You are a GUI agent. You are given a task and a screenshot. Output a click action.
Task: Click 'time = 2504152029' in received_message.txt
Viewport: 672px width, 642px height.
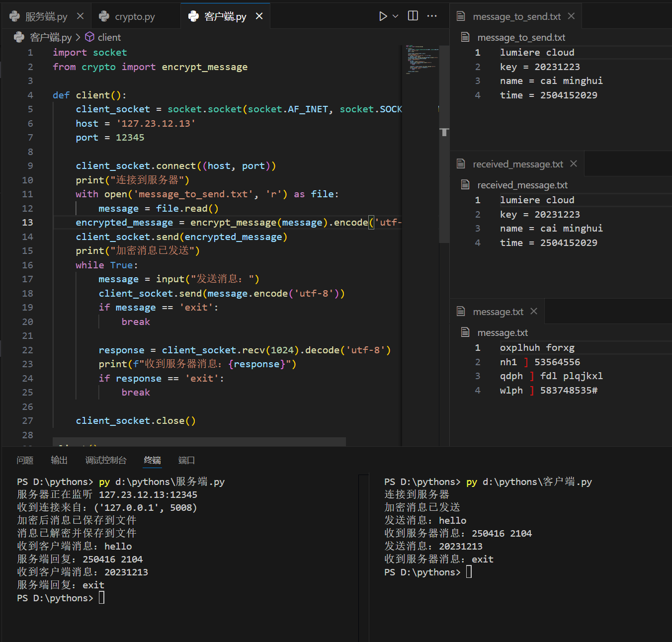[549, 243]
